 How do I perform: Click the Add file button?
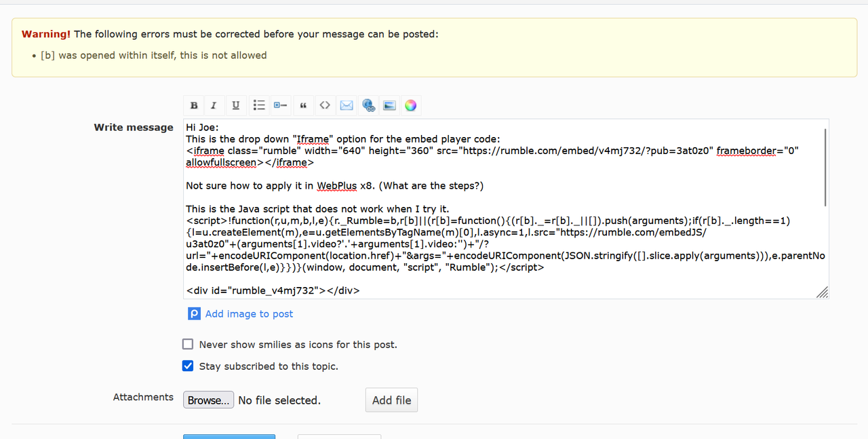click(391, 400)
